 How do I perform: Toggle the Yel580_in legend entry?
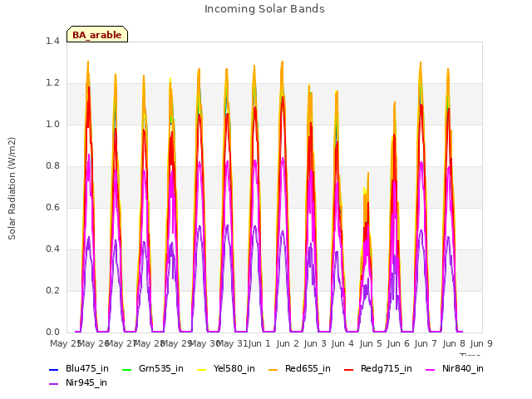(226, 368)
